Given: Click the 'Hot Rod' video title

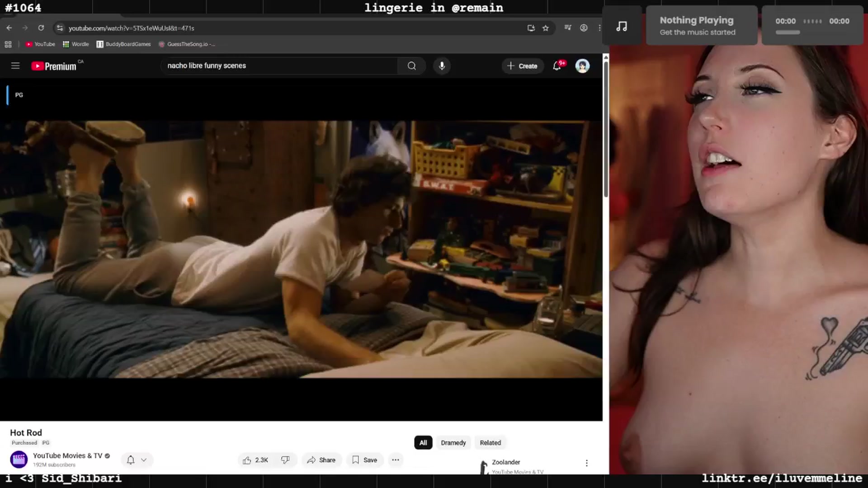Looking at the screenshot, I should (26, 433).
